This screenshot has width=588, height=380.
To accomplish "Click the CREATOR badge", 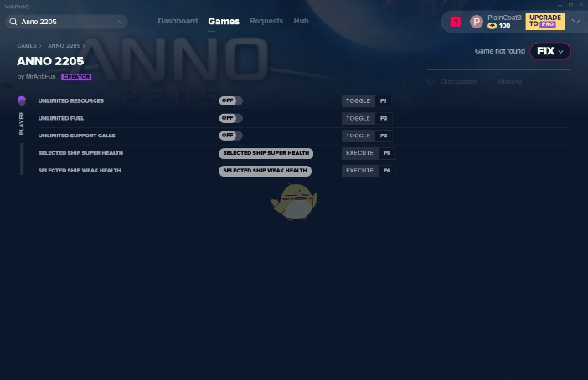I will click(76, 77).
